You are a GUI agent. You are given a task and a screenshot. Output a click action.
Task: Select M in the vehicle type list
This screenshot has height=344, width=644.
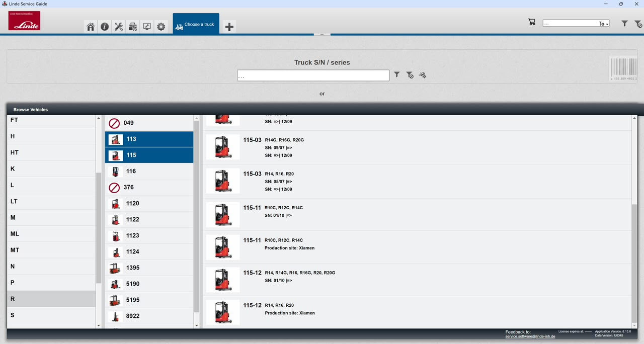point(51,217)
